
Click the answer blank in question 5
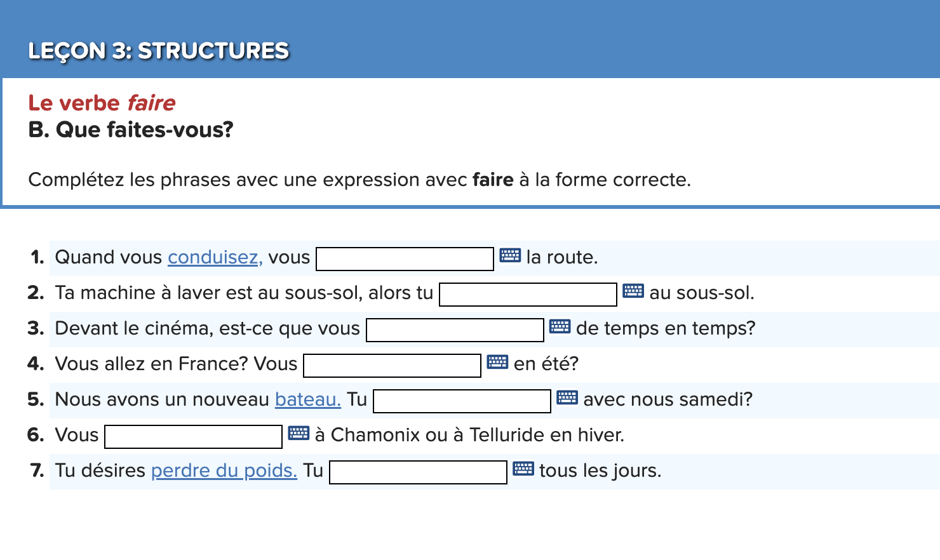tap(461, 401)
